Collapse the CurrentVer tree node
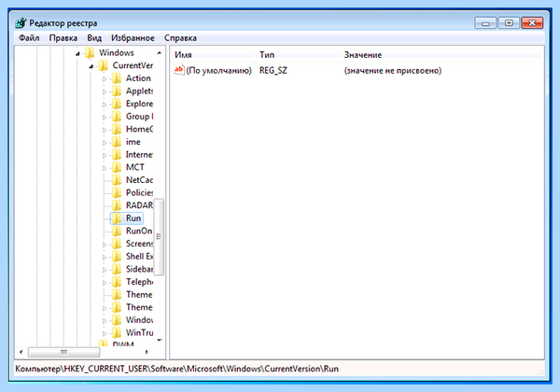Viewport: 560px width, 392px height. click(x=91, y=66)
